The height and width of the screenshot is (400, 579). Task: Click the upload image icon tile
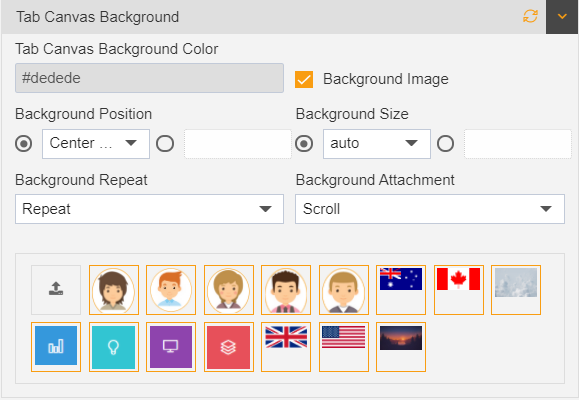tap(56, 290)
